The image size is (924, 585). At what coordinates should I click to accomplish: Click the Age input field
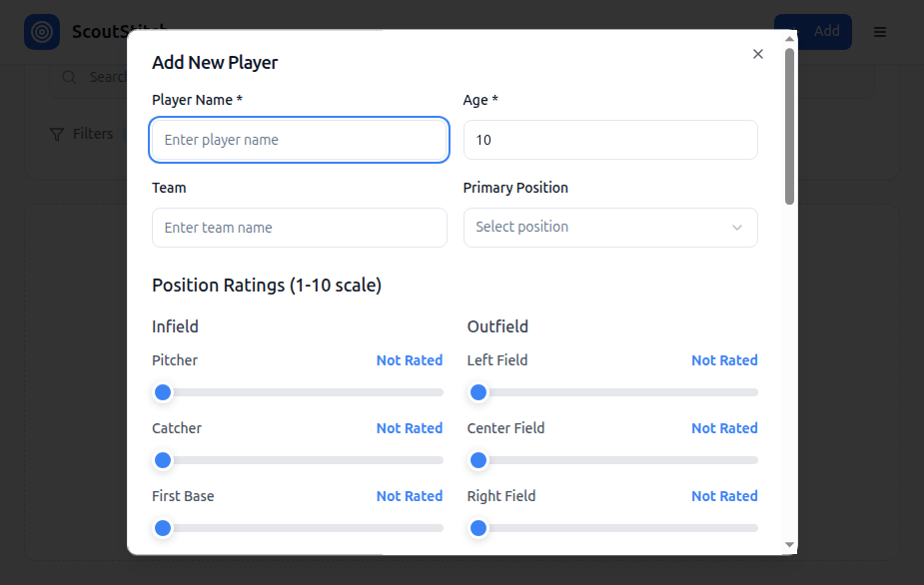coord(609,140)
